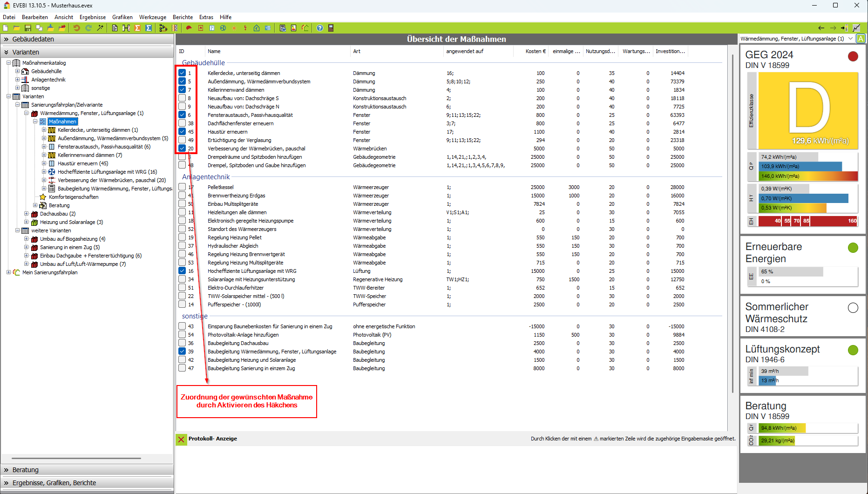Screen dimensions: 868x494
Task: Open the Berichte menu
Action: 183,17
